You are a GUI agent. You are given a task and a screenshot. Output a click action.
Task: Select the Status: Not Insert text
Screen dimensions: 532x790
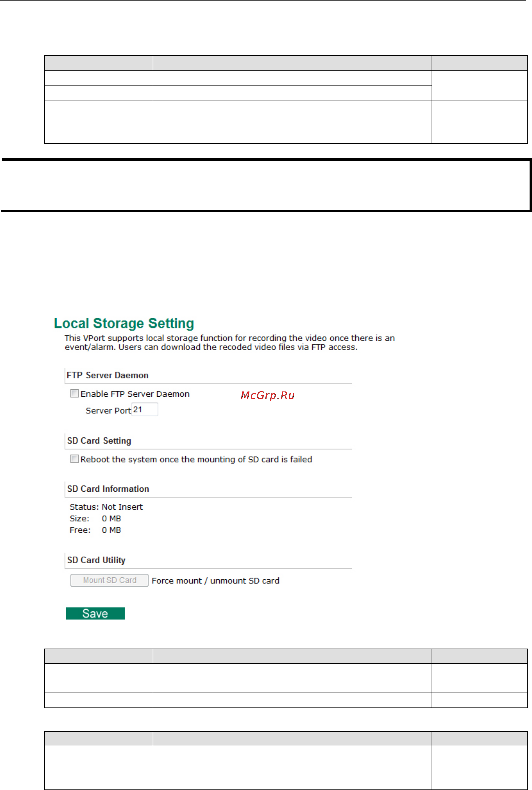tap(106, 507)
